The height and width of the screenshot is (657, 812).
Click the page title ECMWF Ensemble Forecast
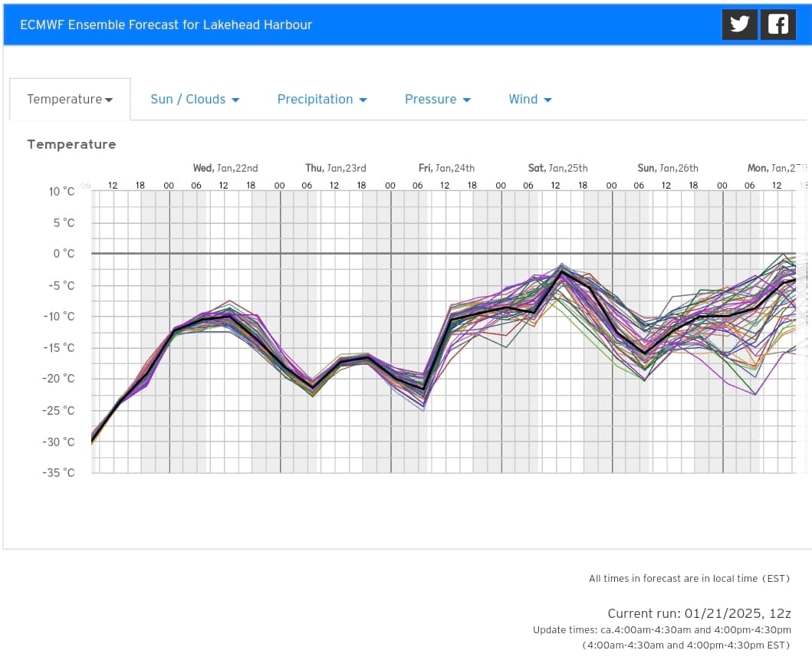[x=166, y=25]
